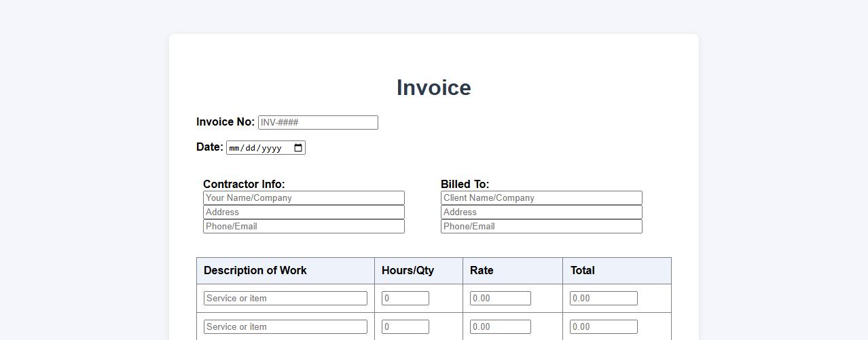The height and width of the screenshot is (340, 868).
Task: Click first row Total field
Action: click(604, 299)
